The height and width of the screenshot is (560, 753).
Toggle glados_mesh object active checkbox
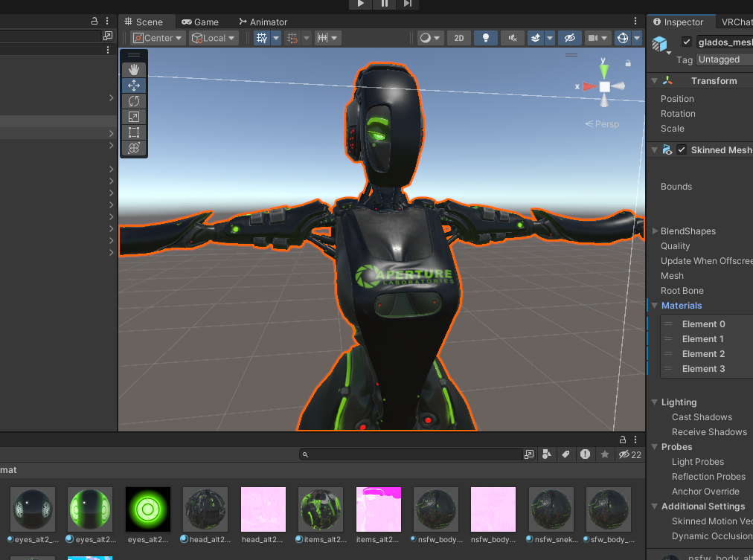click(x=687, y=42)
